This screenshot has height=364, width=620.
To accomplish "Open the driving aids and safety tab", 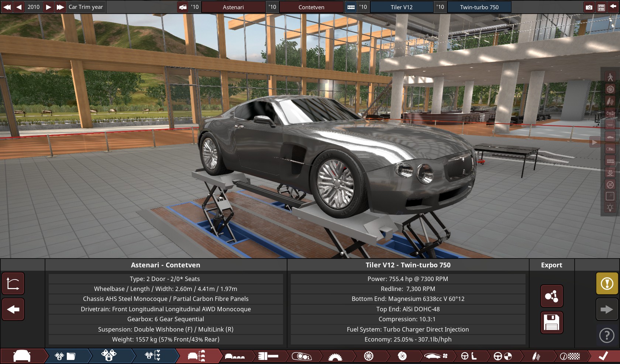I will [x=503, y=356].
